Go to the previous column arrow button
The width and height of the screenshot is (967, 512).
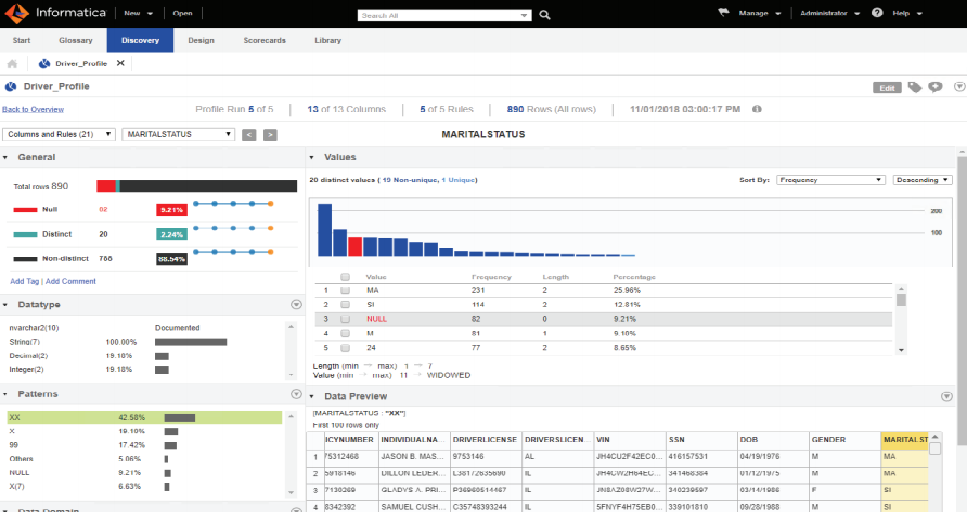pyautogui.click(x=249, y=134)
